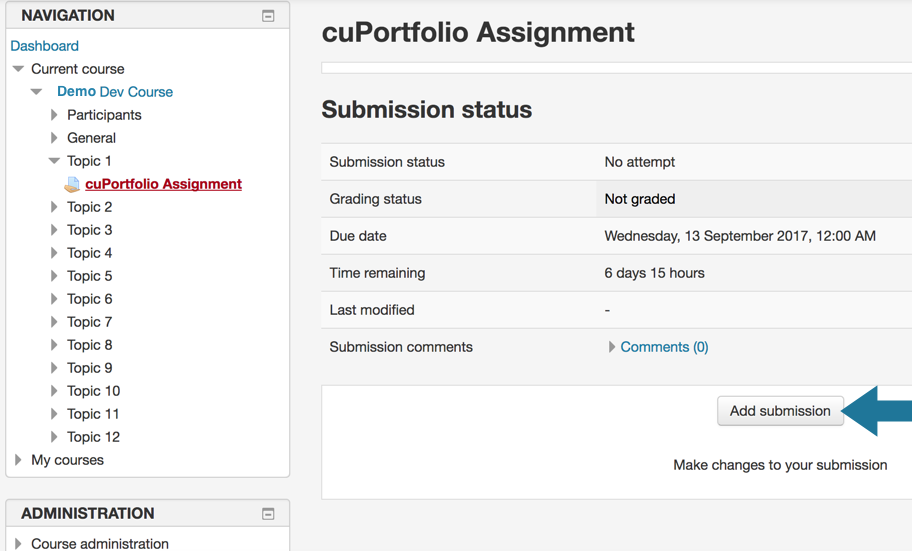Select Topic 8 in the tree
The image size is (912, 551).
[x=89, y=345]
